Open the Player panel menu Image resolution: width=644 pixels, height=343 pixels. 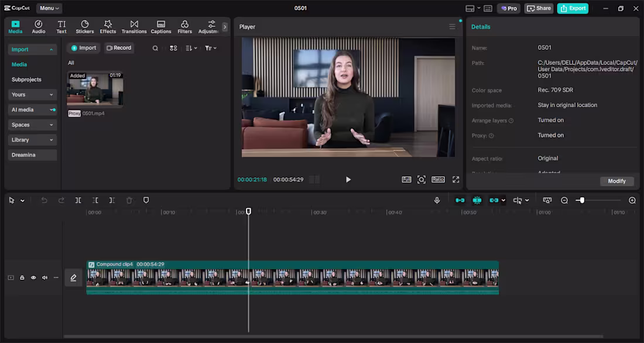tap(452, 27)
